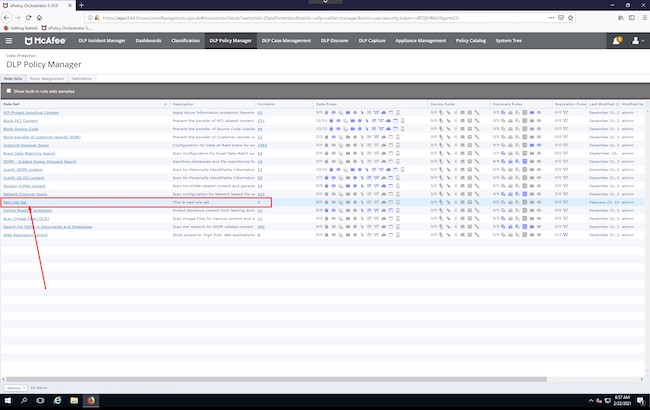Image resolution: width=650 pixels, height=410 pixels.
Task: Open the Dashboards menu item
Action: coord(148,41)
